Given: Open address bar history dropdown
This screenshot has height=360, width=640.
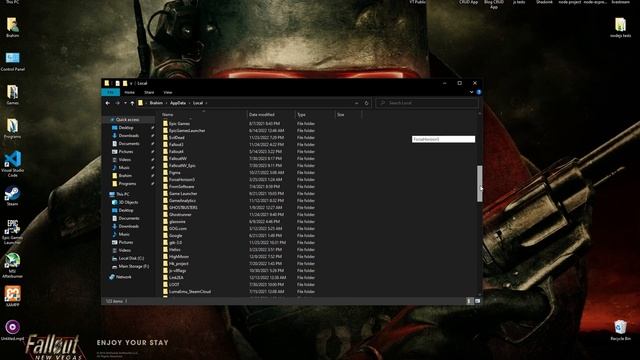Looking at the screenshot, I should (356, 103).
